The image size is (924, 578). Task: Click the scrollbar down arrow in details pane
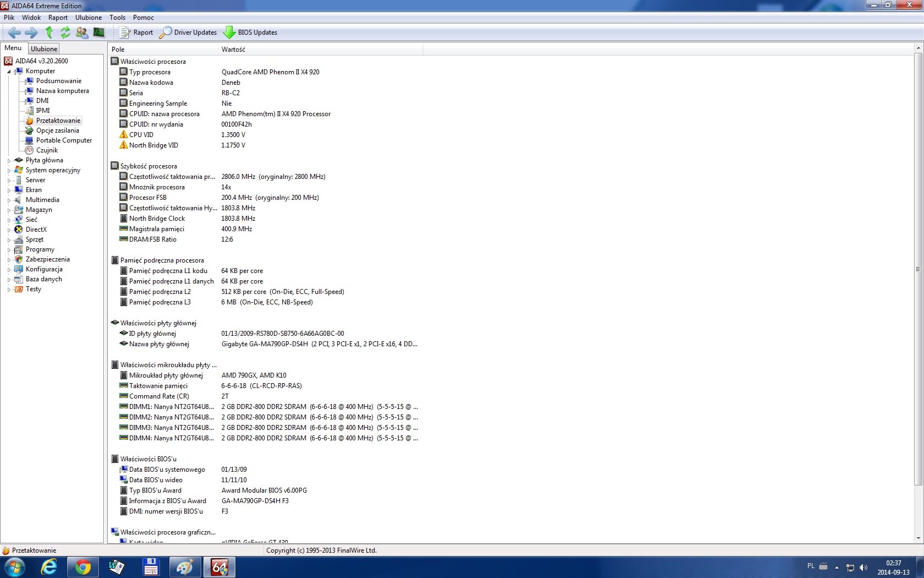[918, 538]
